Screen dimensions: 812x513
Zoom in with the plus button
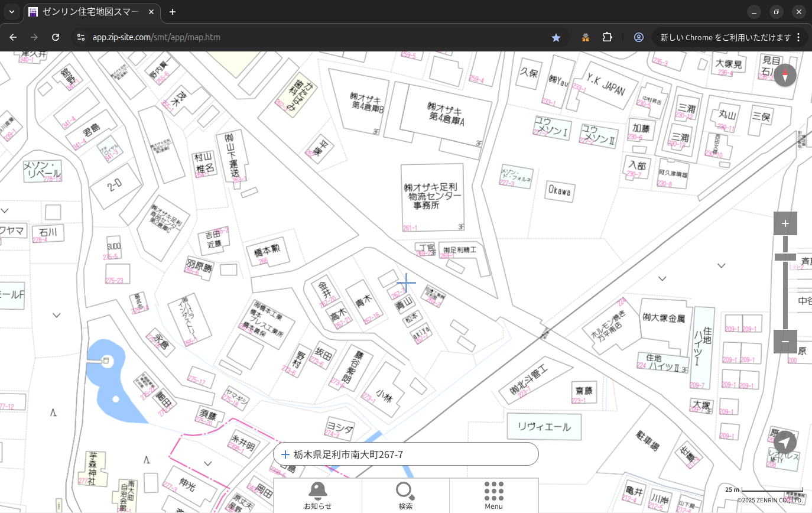click(785, 223)
